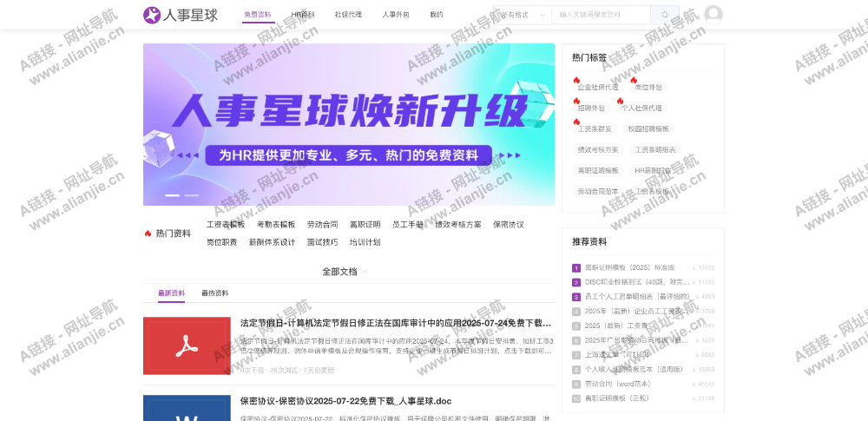The image size is (868, 421).
Task: Focus the keyword search input field
Action: tap(601, 15)
